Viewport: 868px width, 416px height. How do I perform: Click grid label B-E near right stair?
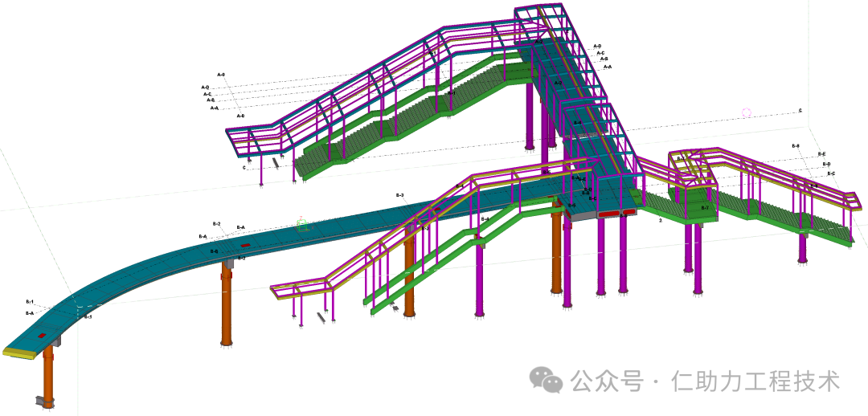click(x=821, y=154)
